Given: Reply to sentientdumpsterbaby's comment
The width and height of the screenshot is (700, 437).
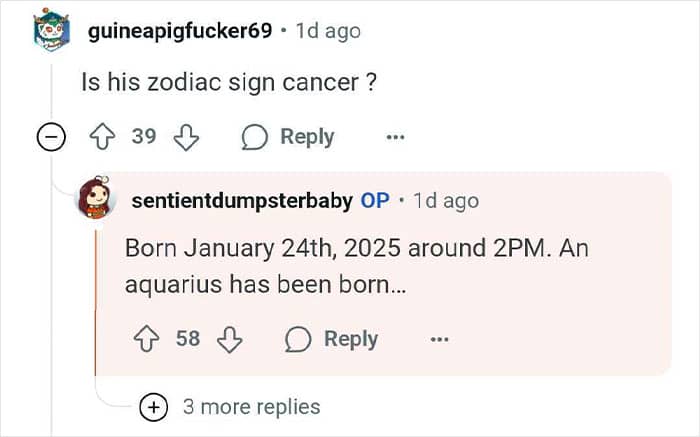Looking at the screenshot, I should click(332, 339).
